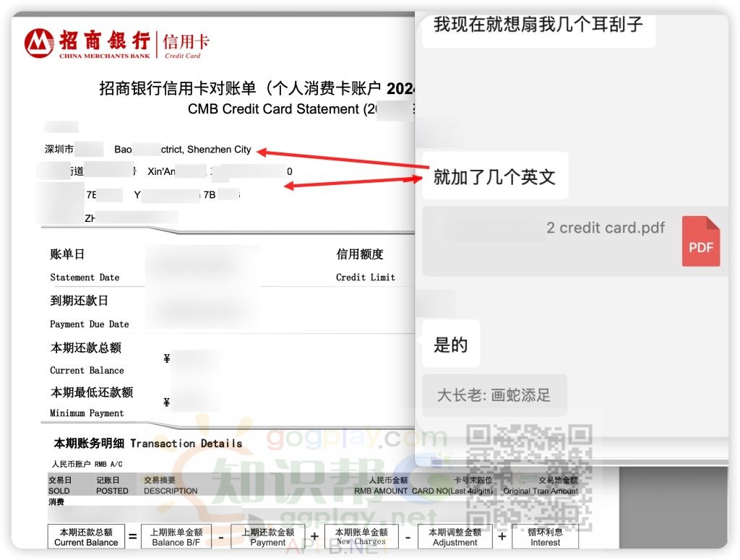Image resolution: width=740 pixels, height=560 pixels.
Task: Click the 'SOLD' column header
Action: (59, 491)
